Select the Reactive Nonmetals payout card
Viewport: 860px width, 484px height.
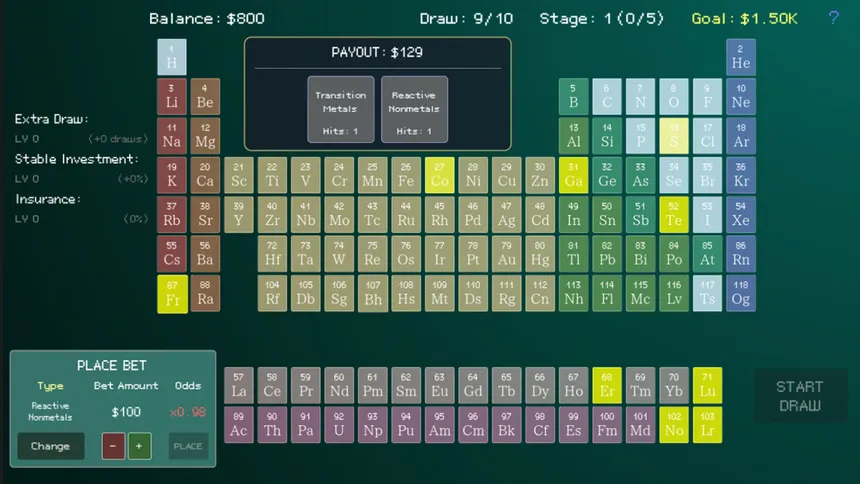tap(414, 109)
